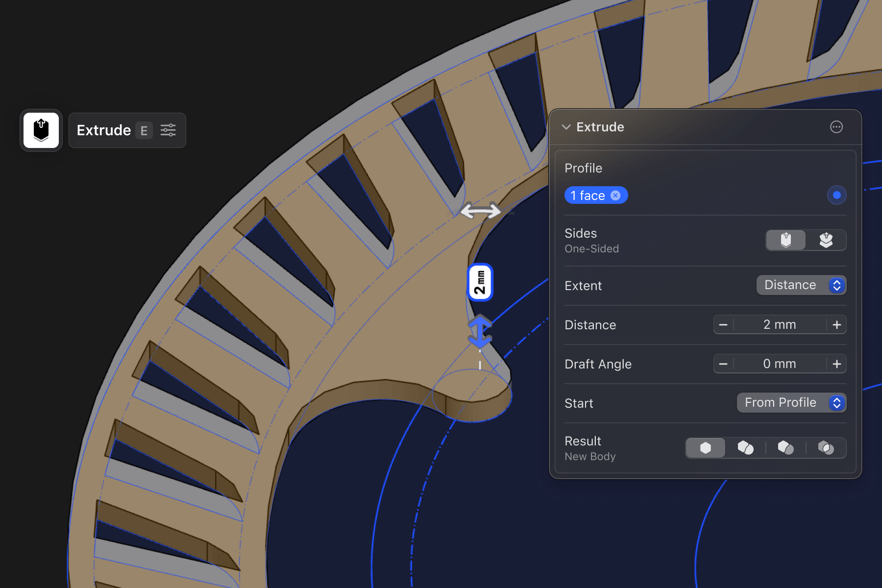Image resolution: width=882 pixels, height=588 pixels.
Task: Click the Draft Angle value field
Action: (780, 364)
